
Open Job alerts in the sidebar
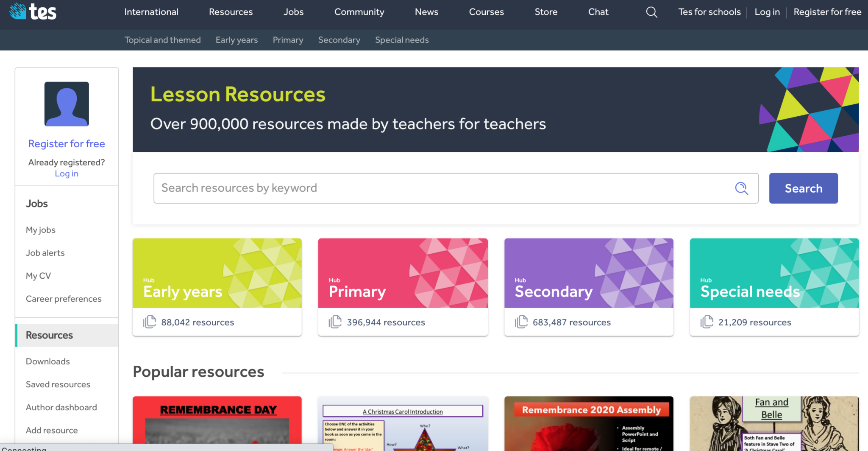tap(45, 253)
